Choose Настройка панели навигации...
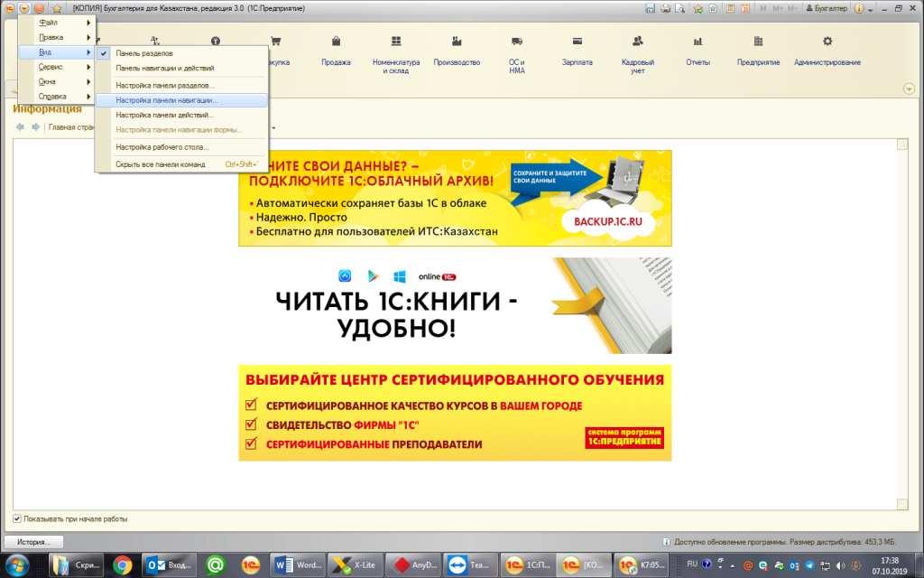This screenshot has width=924, height=578. [x=181, y=100]
